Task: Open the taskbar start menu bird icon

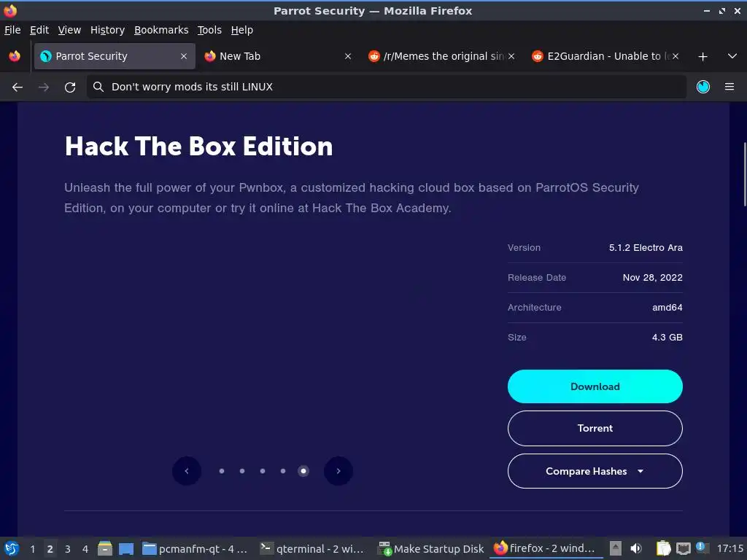Action: click(12, 548)
